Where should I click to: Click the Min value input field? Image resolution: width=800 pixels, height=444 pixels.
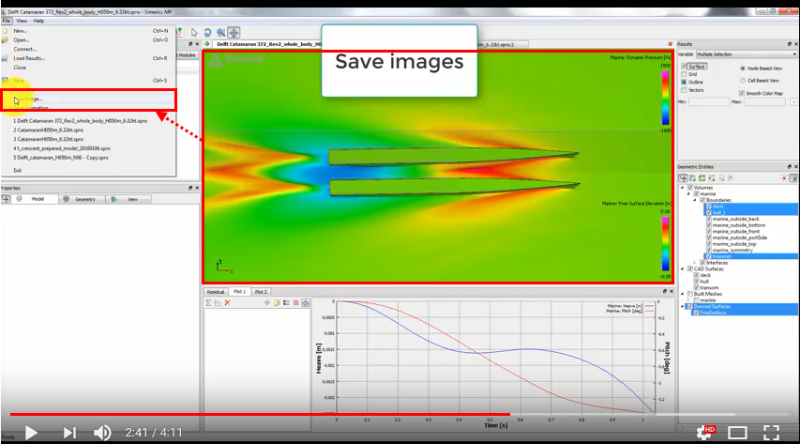(x=709, y=102)
